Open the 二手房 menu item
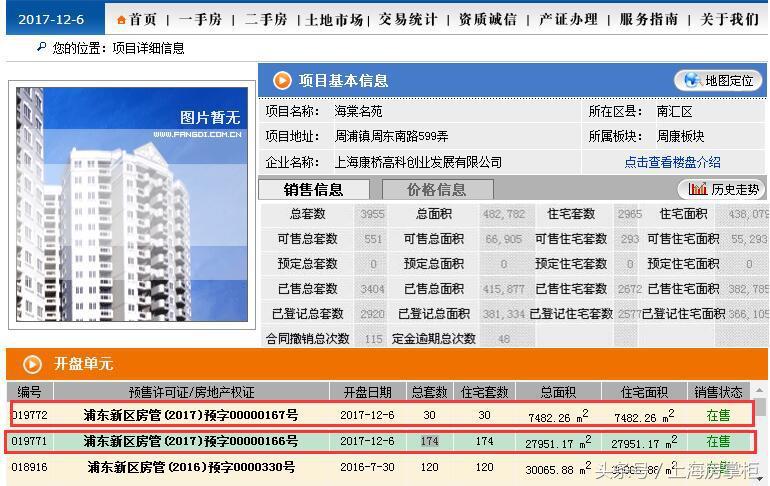Viewport: 770px width, 486px height. tap(266, 20)
